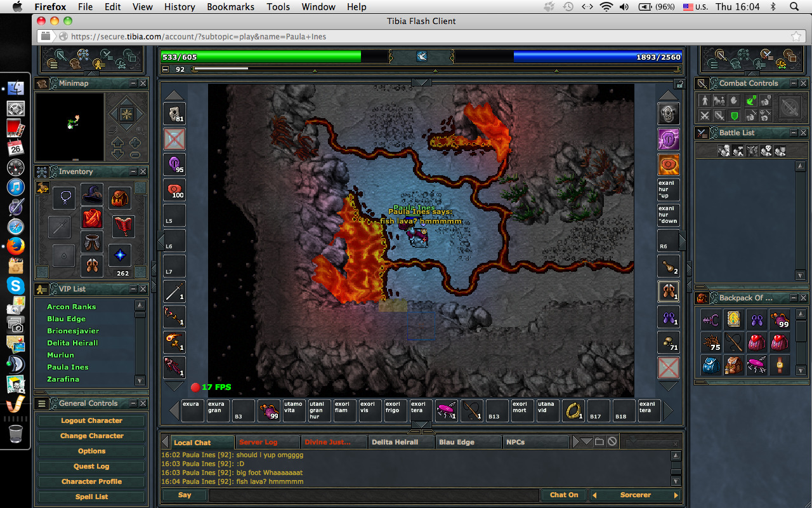Filter battle list by NPCs icon

(737, 150)
